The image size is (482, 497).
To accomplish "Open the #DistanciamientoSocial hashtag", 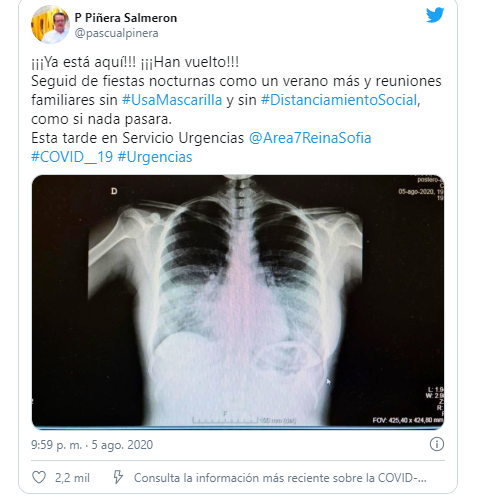I will click(339, 100).
